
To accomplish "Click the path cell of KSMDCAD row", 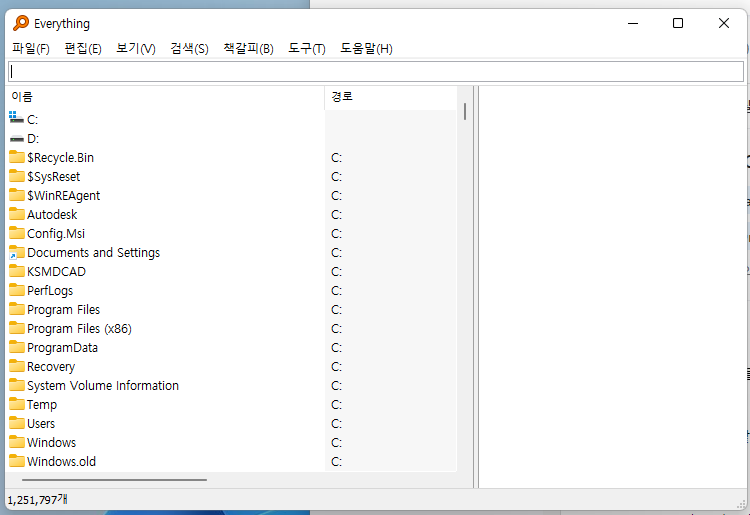I will click(x=391, y=272).
